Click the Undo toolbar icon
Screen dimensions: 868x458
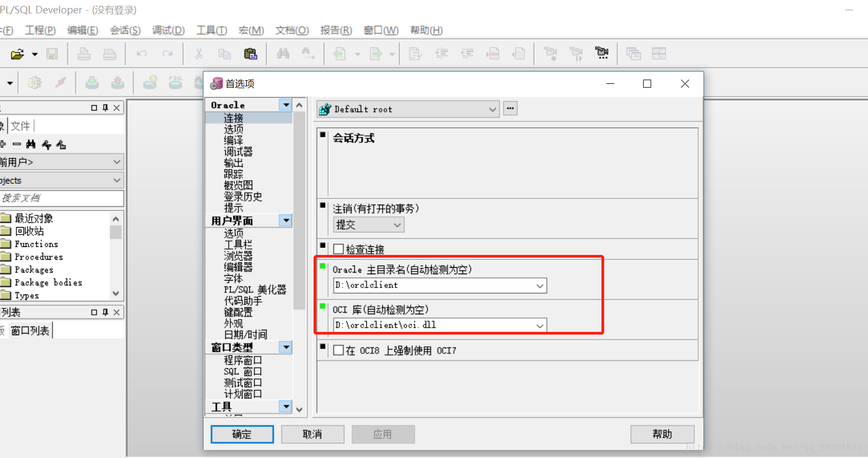[142, 54]
